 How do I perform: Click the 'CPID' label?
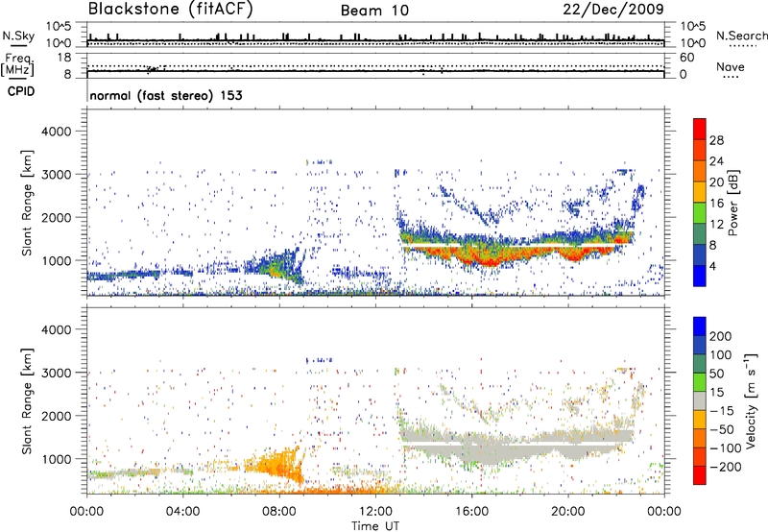[21, 91]
